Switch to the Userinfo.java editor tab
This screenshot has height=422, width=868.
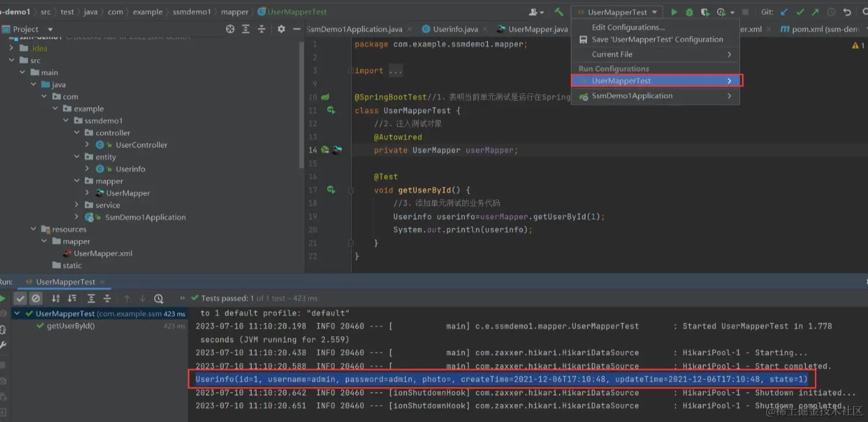[455, 29]
